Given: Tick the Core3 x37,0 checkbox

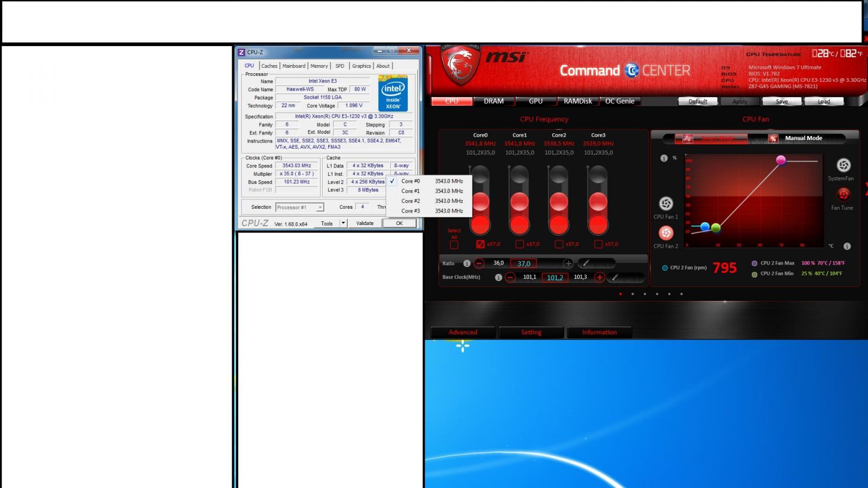Looking at the screenshot, I should pos(598,244).
